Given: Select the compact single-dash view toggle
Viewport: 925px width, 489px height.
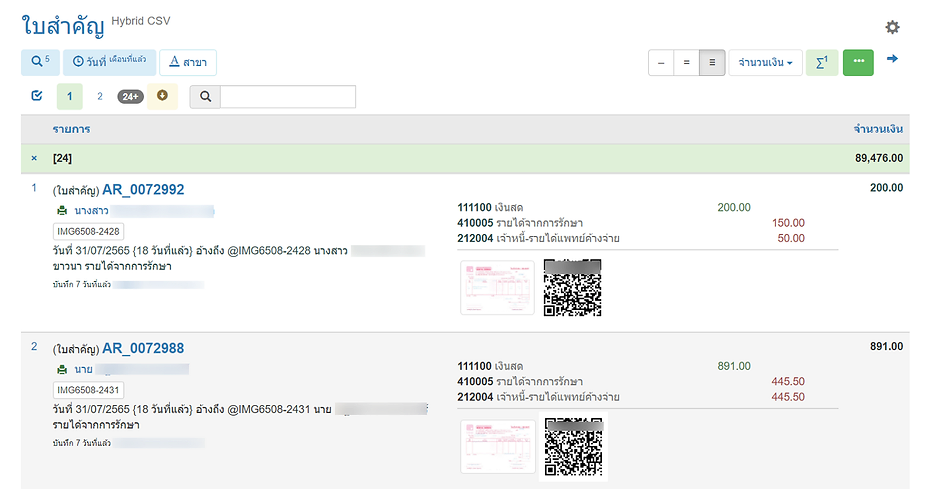Looking at the screenshot, I should (660, 62).
